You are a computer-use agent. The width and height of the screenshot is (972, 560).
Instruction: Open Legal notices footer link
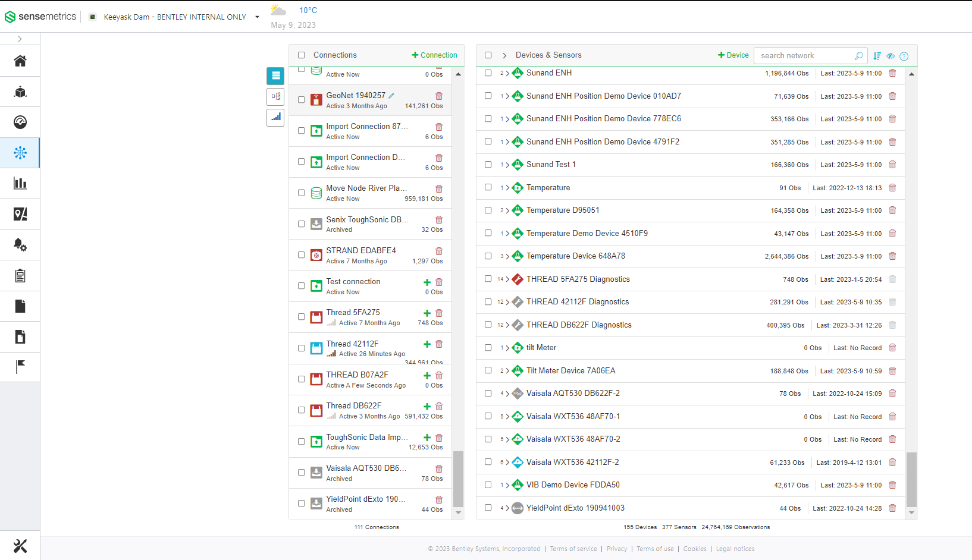735,549
